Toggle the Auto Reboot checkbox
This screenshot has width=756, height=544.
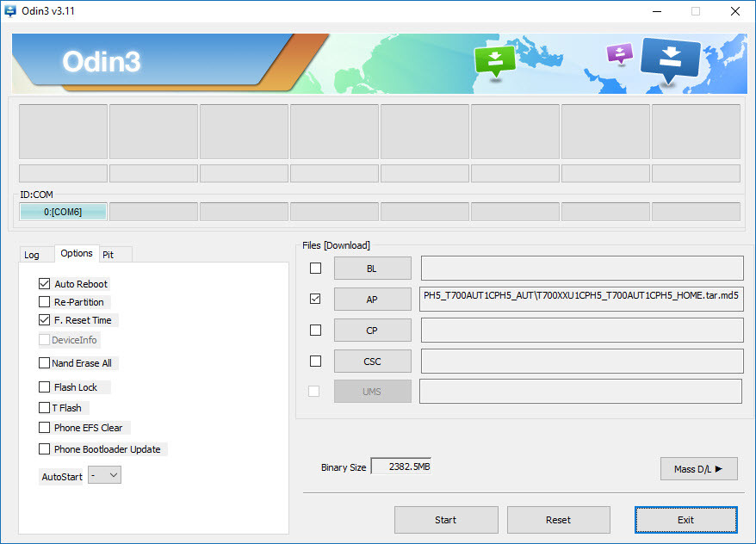click(x=45, y=284)
